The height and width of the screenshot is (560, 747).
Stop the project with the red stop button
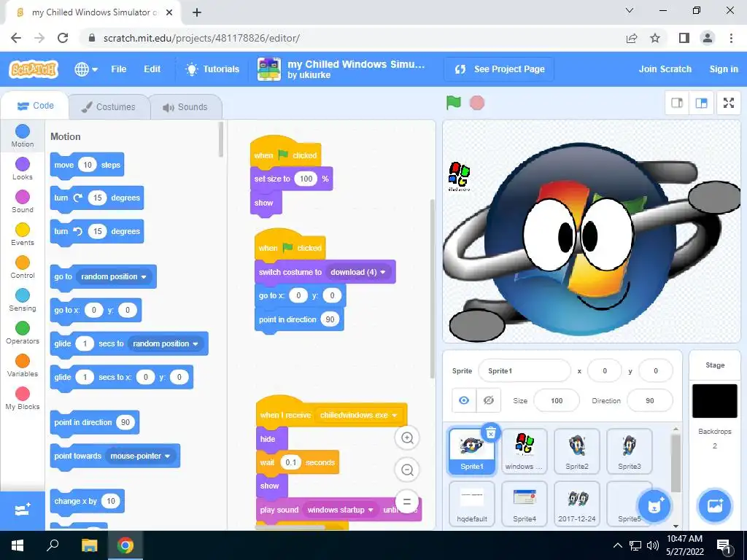tap(477, 103)
